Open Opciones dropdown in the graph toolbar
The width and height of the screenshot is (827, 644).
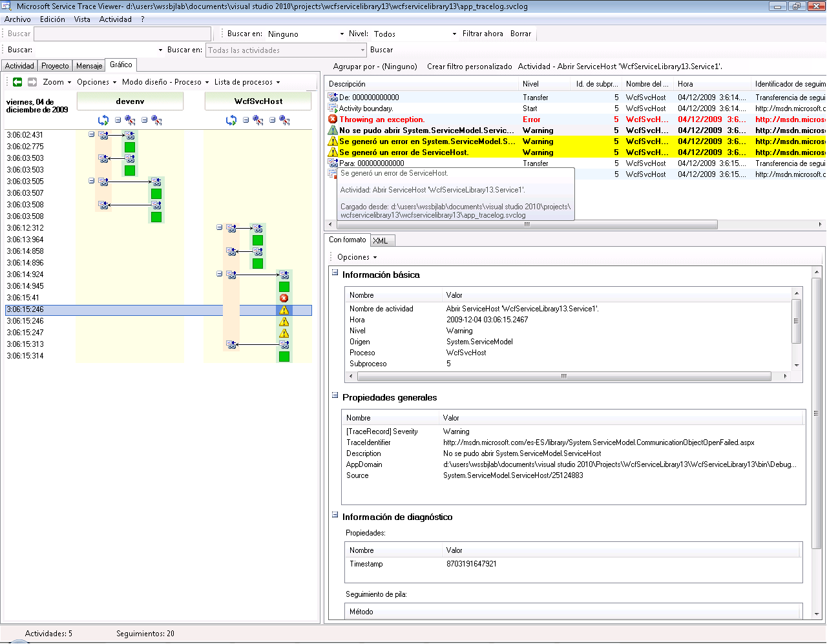pos(96,82)
